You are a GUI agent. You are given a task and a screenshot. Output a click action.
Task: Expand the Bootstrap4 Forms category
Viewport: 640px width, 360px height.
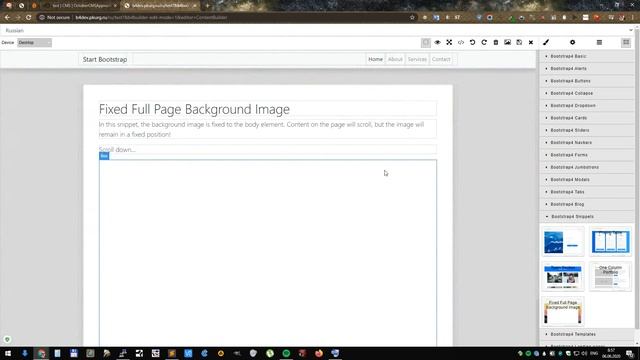tap(587, 155)
